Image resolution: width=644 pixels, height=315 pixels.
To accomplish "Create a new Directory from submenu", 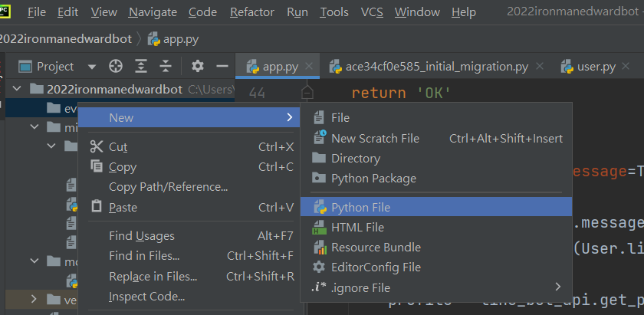I will [x=436, y=159].
